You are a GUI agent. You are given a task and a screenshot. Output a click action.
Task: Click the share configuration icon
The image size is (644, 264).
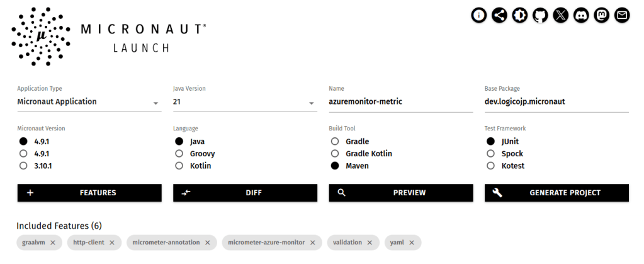pyautogui.click(x=500, y=15)
